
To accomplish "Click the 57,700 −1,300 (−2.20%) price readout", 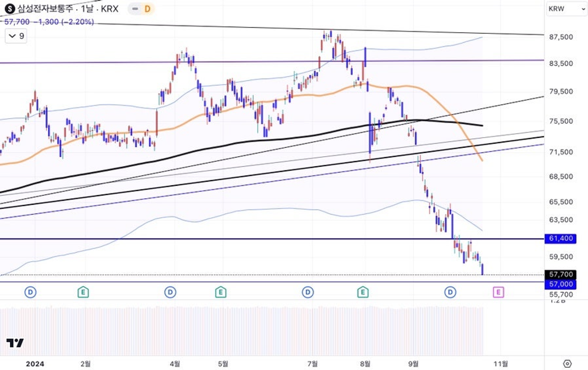I will pos(49,22).
